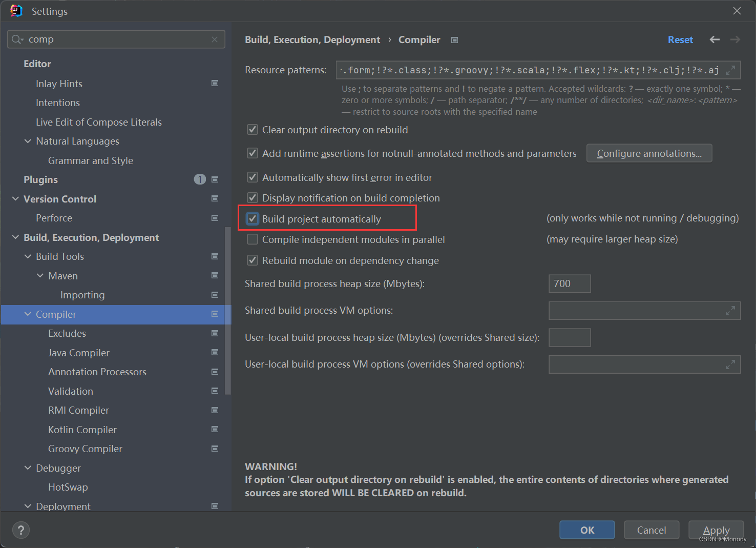
Task: Collapse the Compiler node arrow
Action: tap(28, 314)
